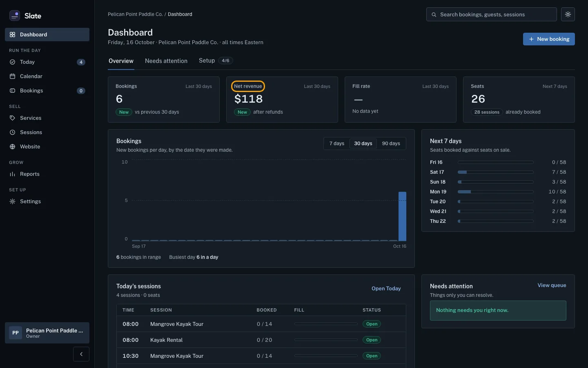Image resolution: width=588 pixels, height=368 pixels.
Task: Click the New booking button
Action: (x=549, y=39)
